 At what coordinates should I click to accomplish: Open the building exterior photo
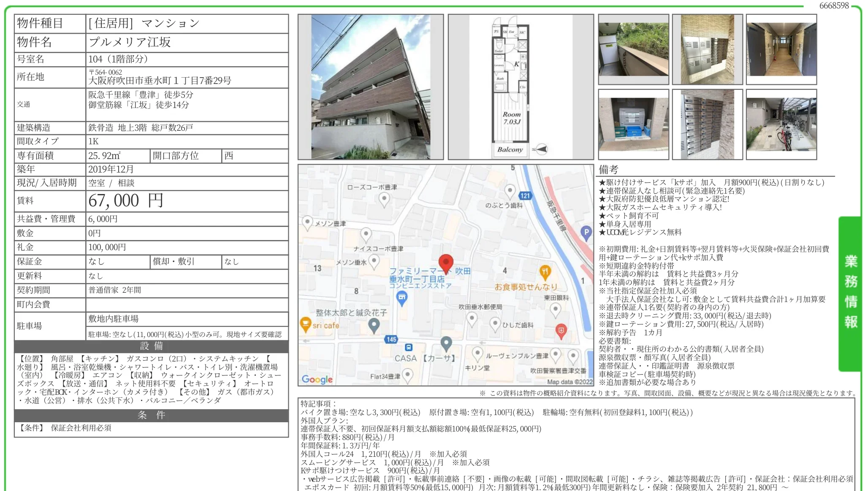pyautogui.click(x=371, y=87)
